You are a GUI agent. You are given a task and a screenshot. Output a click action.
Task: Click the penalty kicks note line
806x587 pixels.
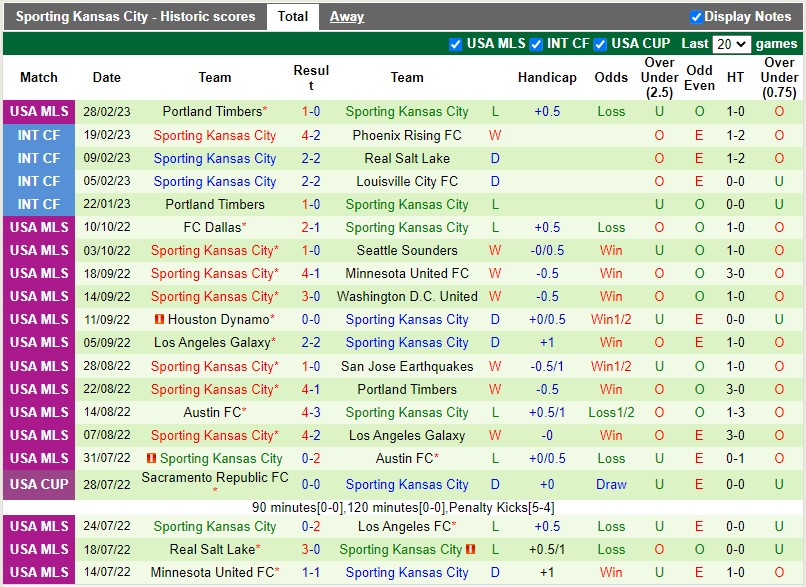[x=403, y=507]
